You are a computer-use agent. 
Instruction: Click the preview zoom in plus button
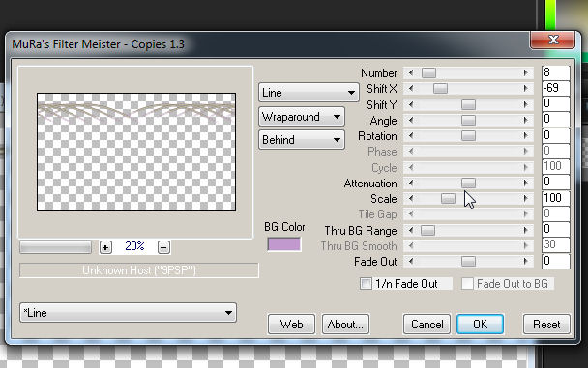[x=105, y=247]
